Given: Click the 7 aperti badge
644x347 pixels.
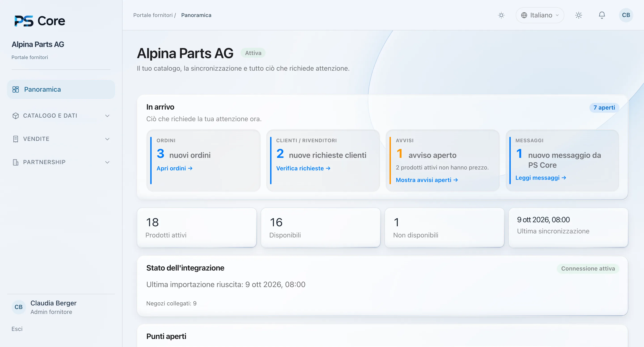Looking at the screenshot, I should click(604, 108).
